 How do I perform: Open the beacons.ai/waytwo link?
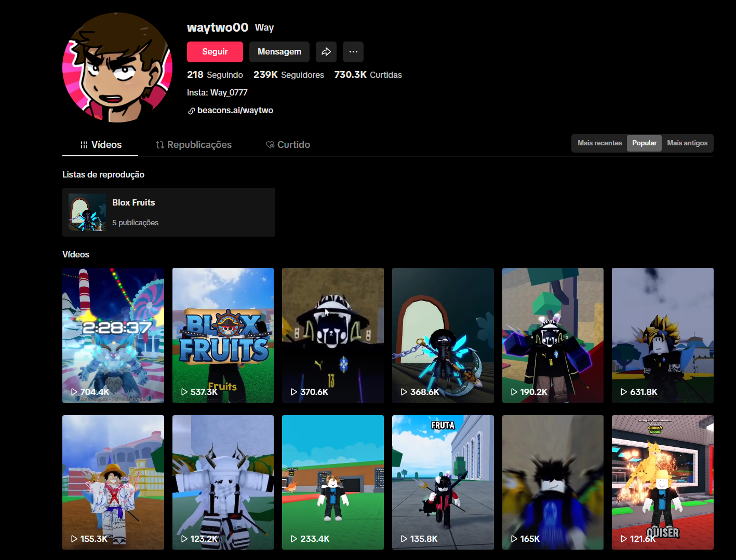pyautogui.click(x=235, y=110)
